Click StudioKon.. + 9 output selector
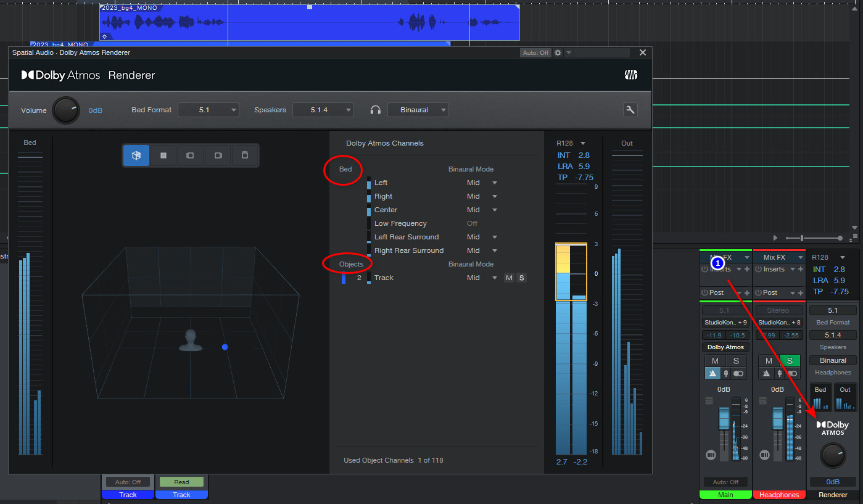 [725, 323]
